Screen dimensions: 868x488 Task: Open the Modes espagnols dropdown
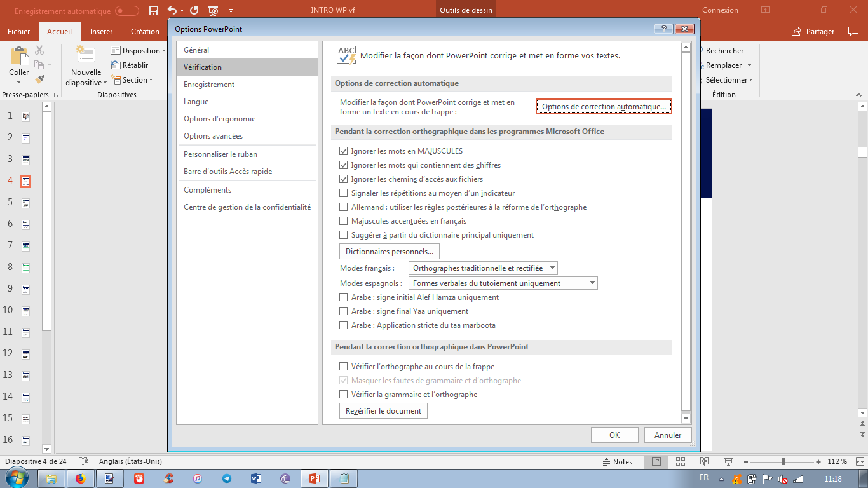coord(503,283)
